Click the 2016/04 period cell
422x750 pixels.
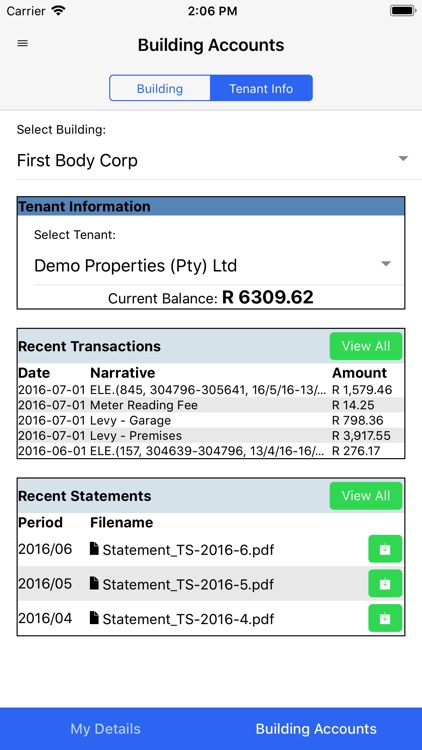(45, 618)
